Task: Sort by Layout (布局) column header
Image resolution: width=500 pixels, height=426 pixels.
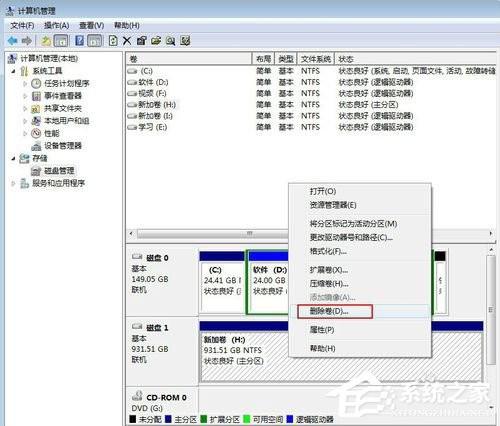Action: (263, 59)
